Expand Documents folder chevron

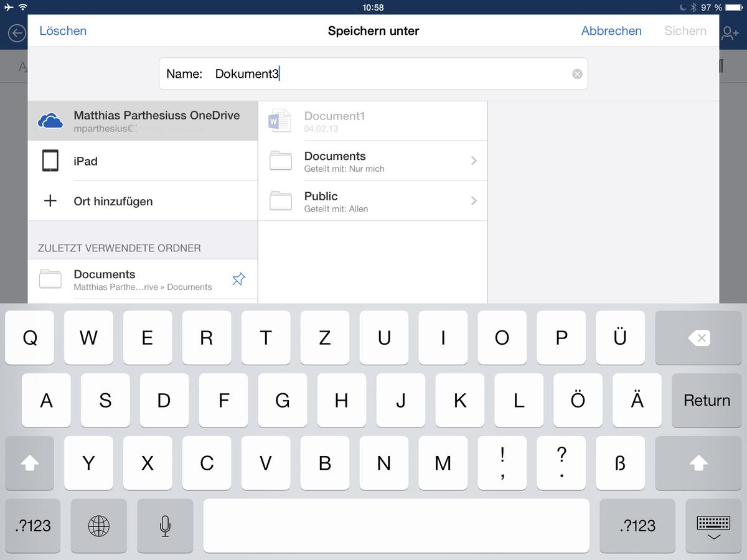coord(474,161)
